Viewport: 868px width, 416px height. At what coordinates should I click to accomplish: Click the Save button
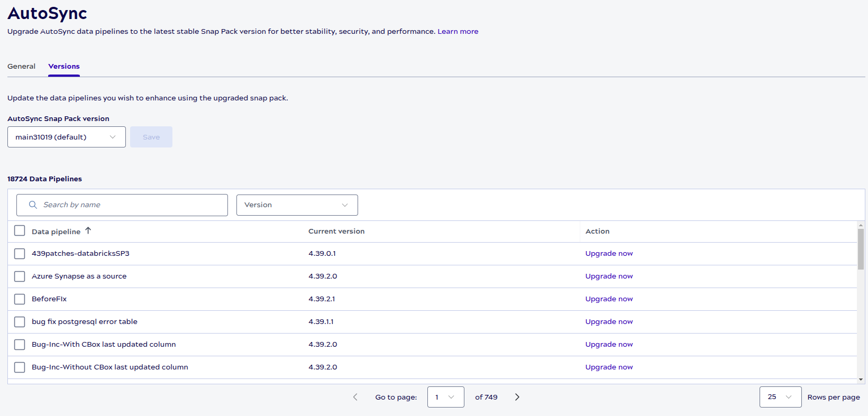tap(151, 137)
